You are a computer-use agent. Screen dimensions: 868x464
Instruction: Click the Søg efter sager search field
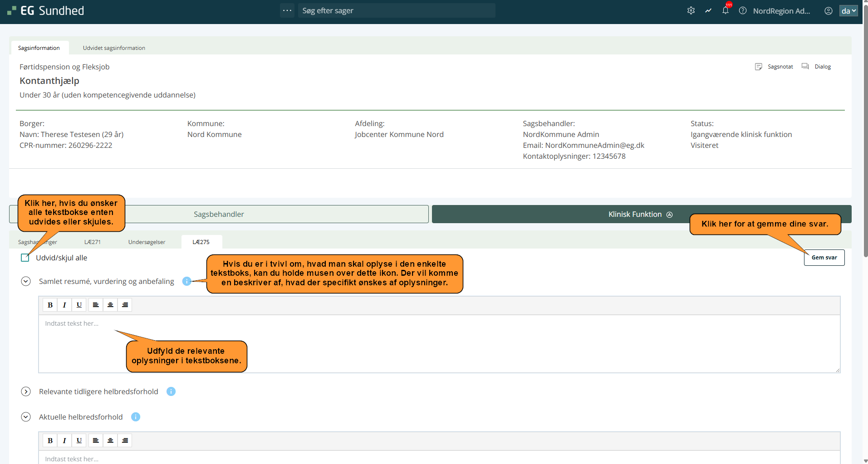coord(396,10)
